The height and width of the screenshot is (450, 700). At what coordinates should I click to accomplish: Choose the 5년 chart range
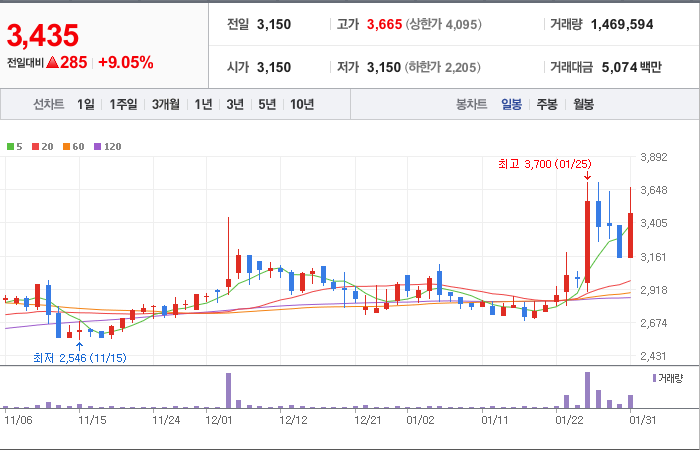(267, 105)
